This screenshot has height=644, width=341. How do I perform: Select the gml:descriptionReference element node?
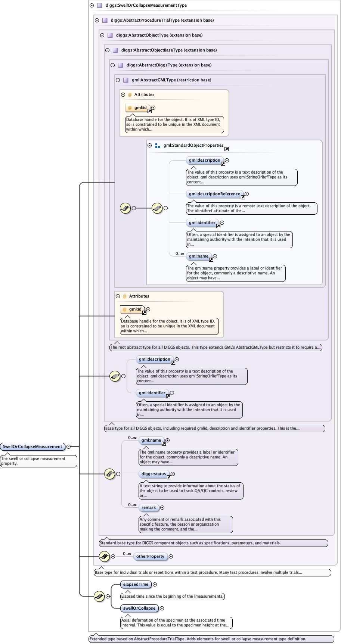click(214, 194)
